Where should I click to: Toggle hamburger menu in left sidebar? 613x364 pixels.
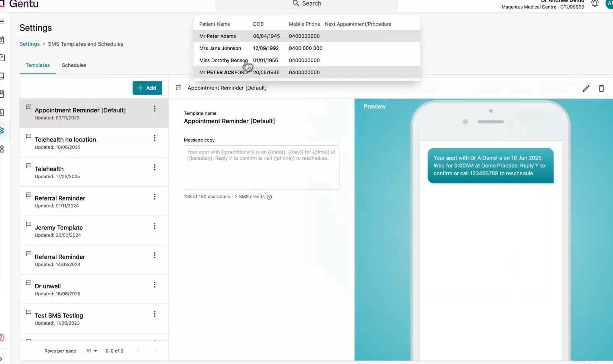click(2, 22)
